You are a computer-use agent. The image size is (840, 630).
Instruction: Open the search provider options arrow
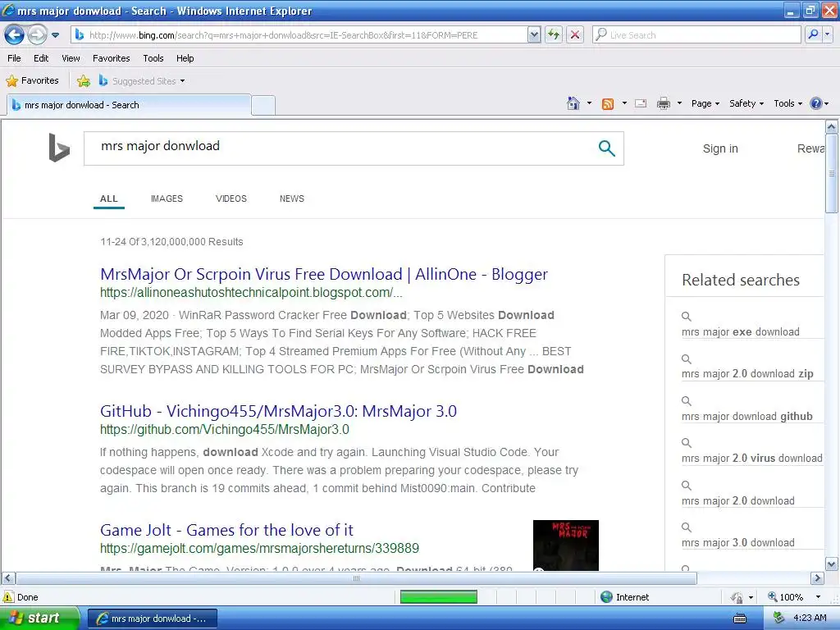coord(828,35)
